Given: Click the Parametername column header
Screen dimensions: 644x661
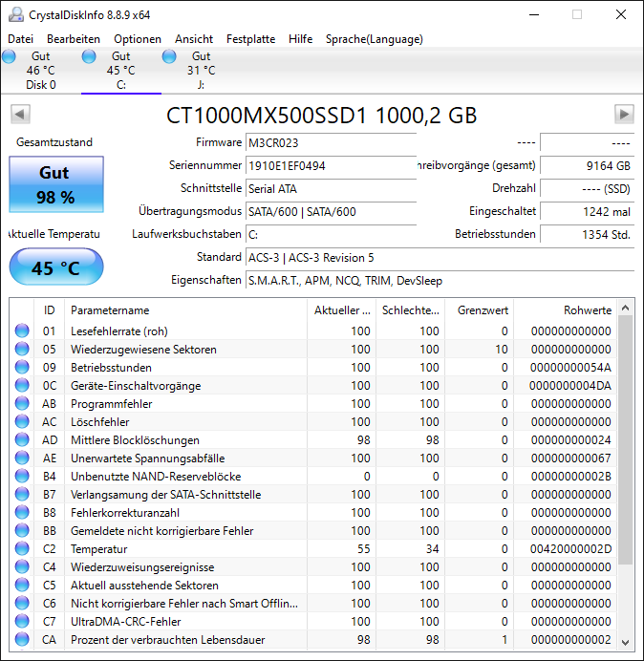Looking at the screenshot, I should (185, 310).
